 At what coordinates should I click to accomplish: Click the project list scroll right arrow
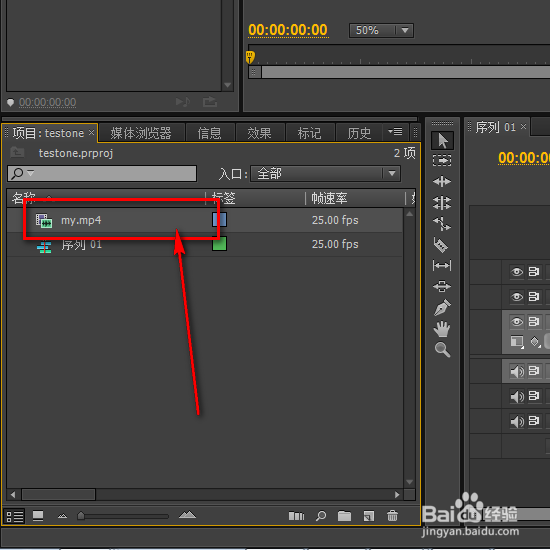click(x=397, y=495)
